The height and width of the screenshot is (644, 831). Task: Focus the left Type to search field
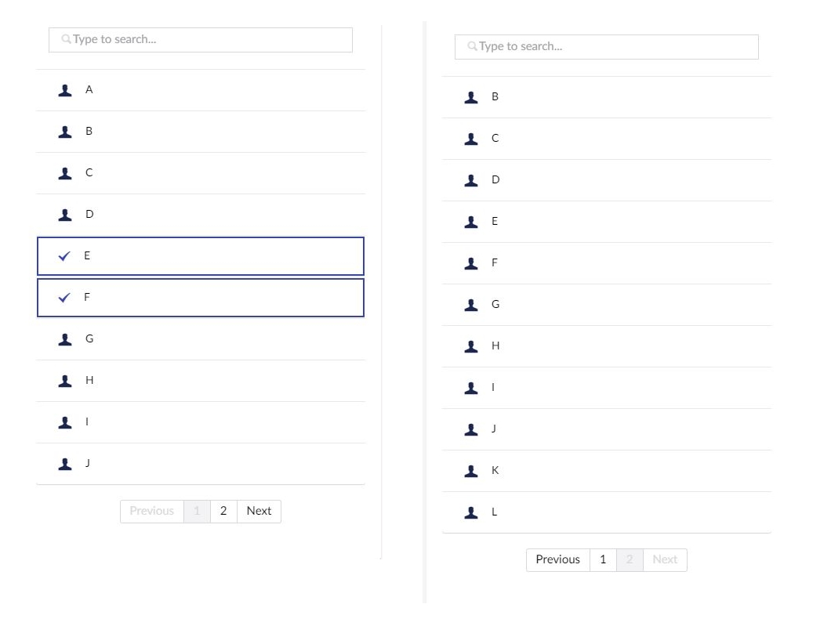tap(201, 40)
